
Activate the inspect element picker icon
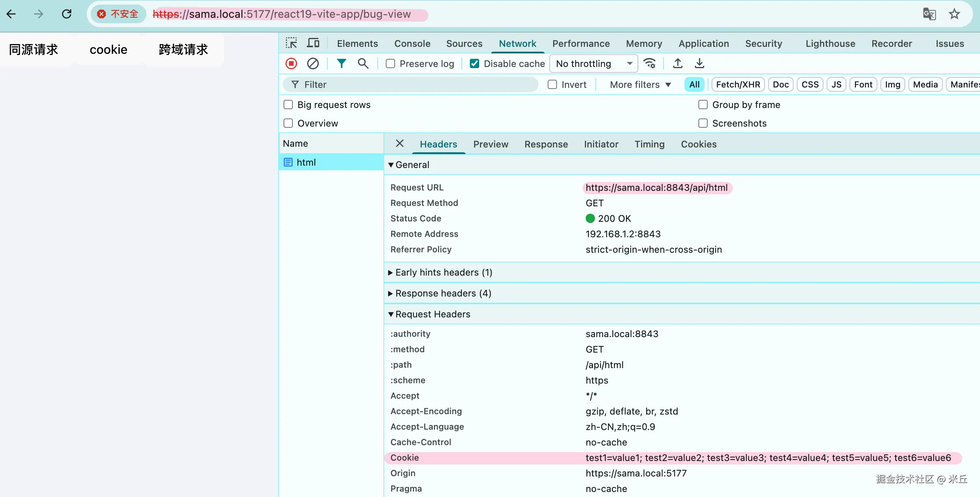point(291,43)
